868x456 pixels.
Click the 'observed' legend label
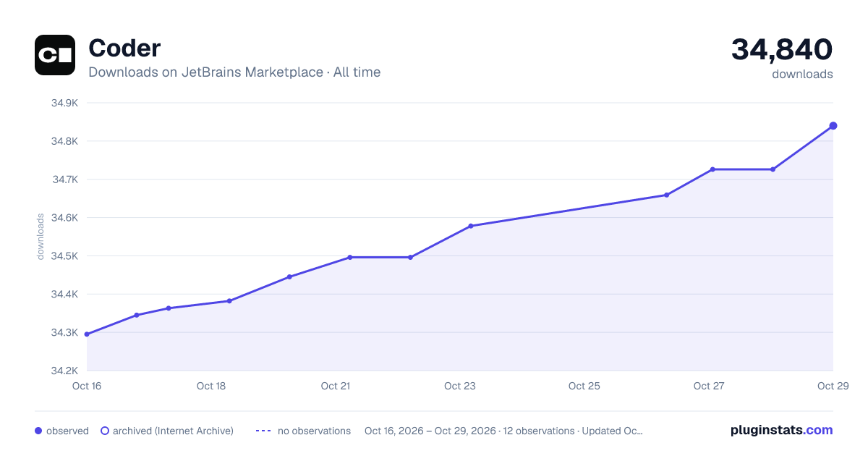67,431
